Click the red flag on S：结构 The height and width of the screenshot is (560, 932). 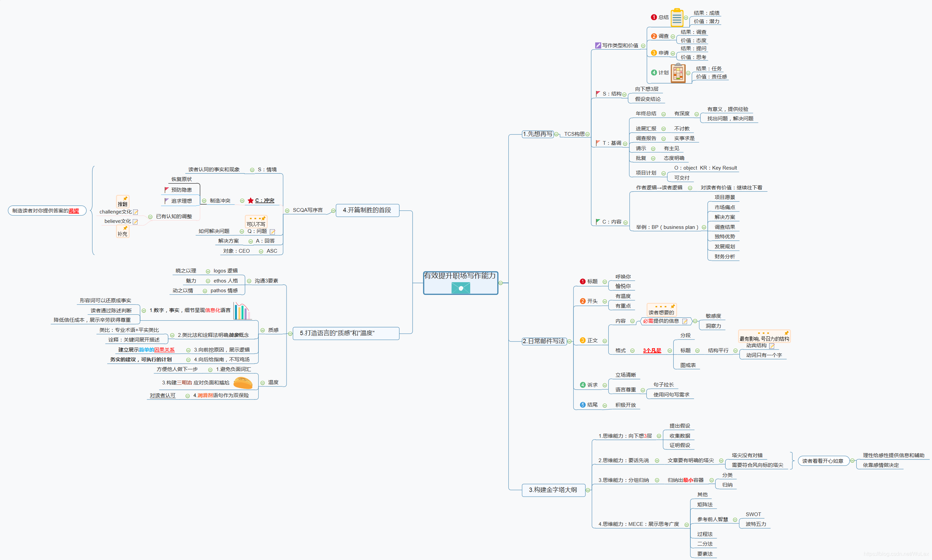point(598,94)
